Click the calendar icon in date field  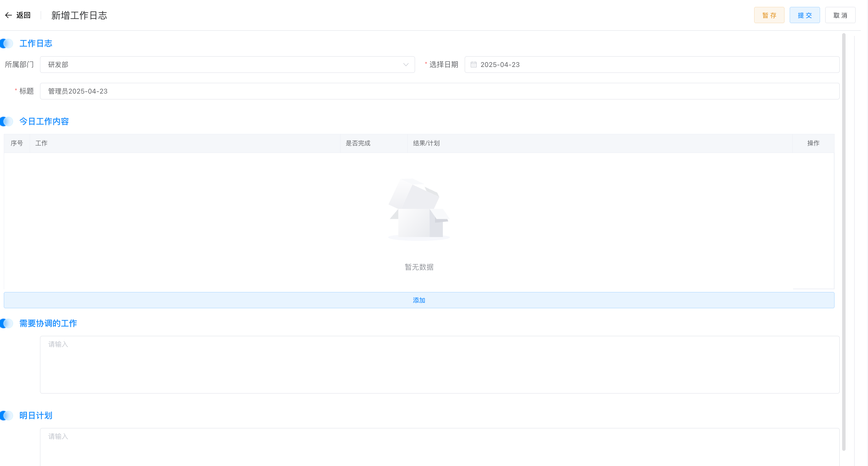[473, 65]
